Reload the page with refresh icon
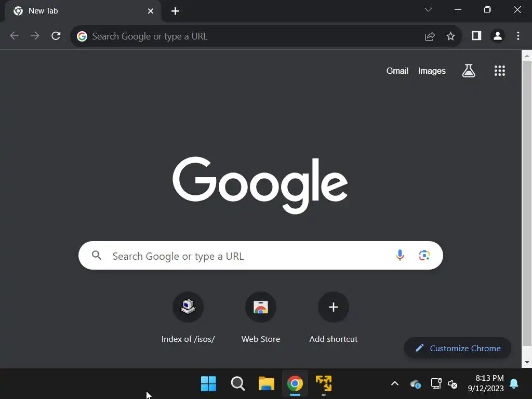 (x=56, y=36)
